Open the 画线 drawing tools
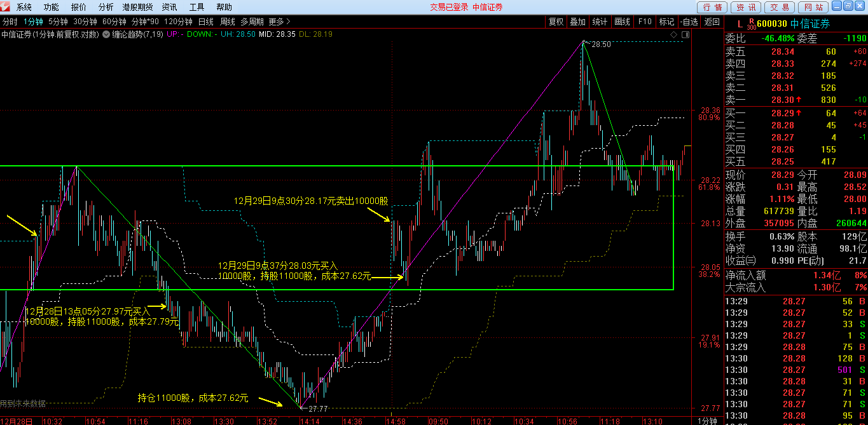The image size is (868, 425). pos(622,22)
